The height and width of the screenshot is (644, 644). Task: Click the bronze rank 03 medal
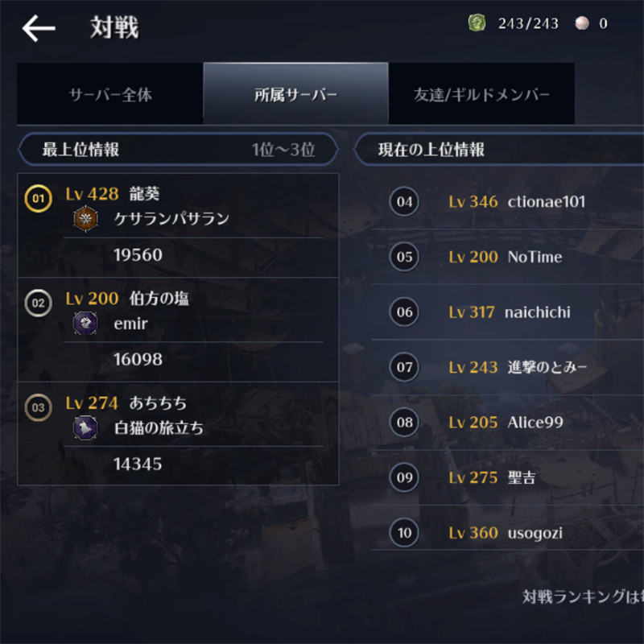[38, 407]
